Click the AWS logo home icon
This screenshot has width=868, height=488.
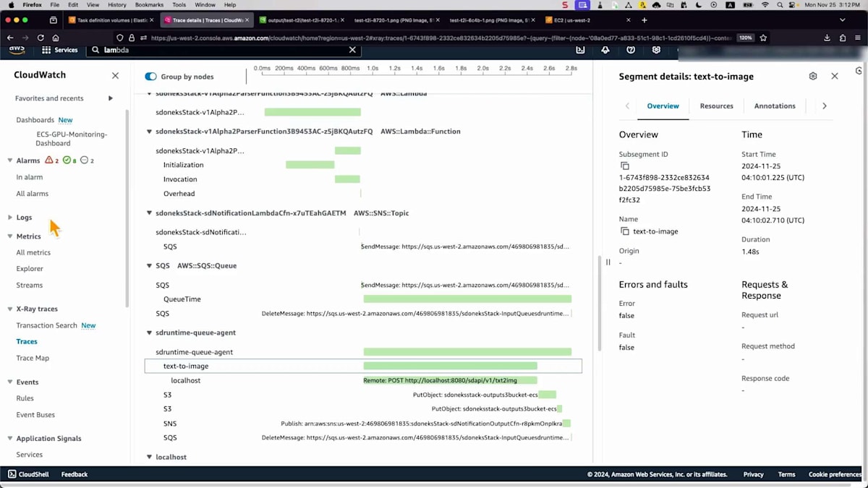[x=17, y=50]
